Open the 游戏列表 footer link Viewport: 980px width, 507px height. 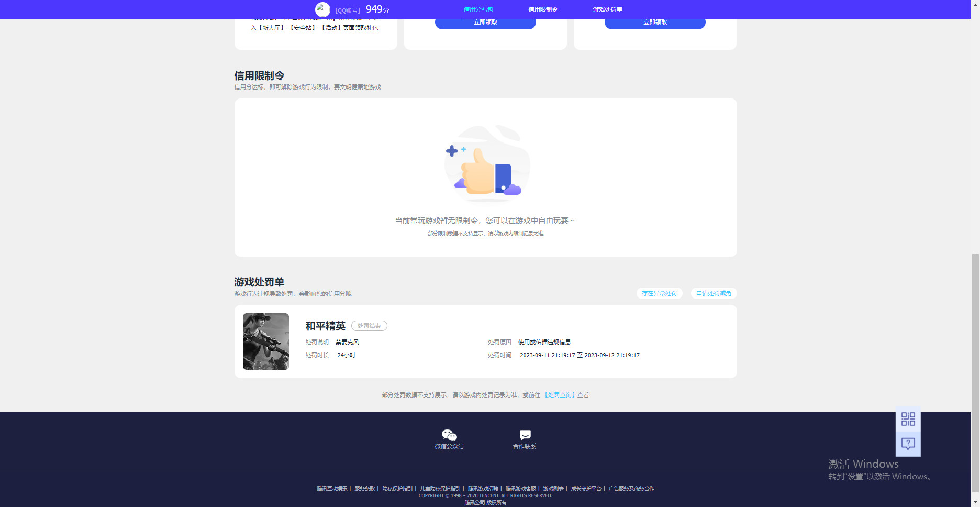553,489
